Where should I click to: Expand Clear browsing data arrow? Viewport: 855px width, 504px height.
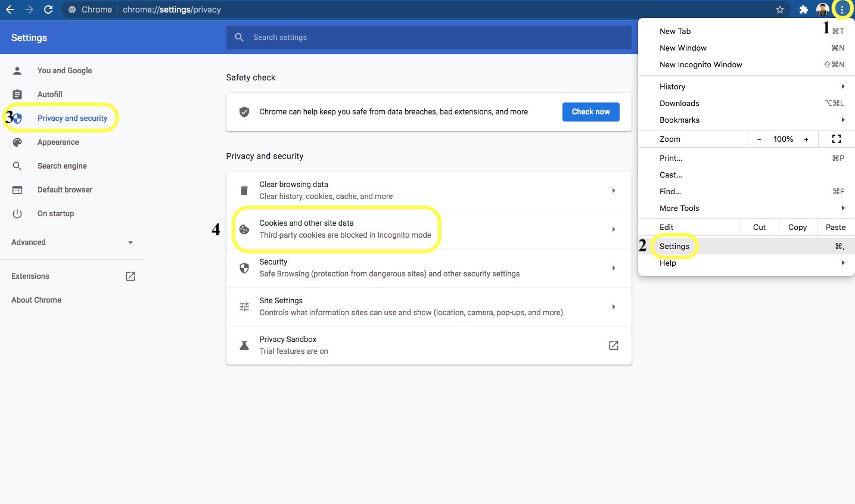[614, 191]
